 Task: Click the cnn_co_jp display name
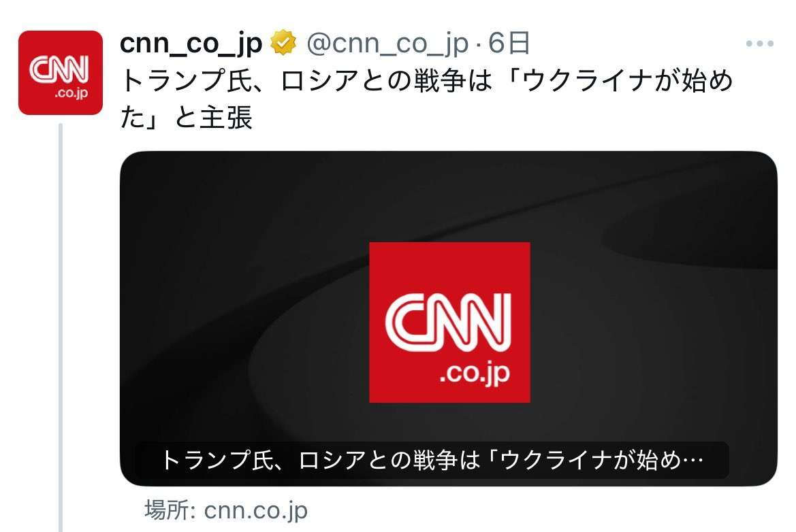(191, 43)
